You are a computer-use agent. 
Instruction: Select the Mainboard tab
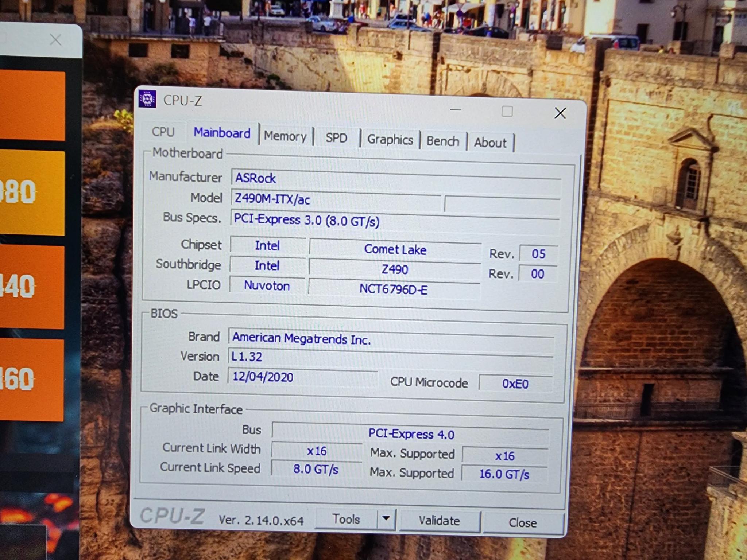[x=222, y=133]
